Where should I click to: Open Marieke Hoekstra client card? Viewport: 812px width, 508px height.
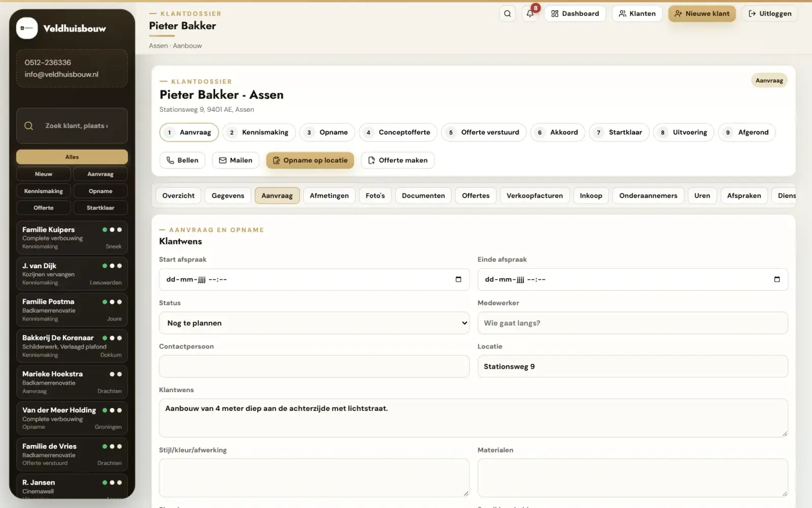72,382
